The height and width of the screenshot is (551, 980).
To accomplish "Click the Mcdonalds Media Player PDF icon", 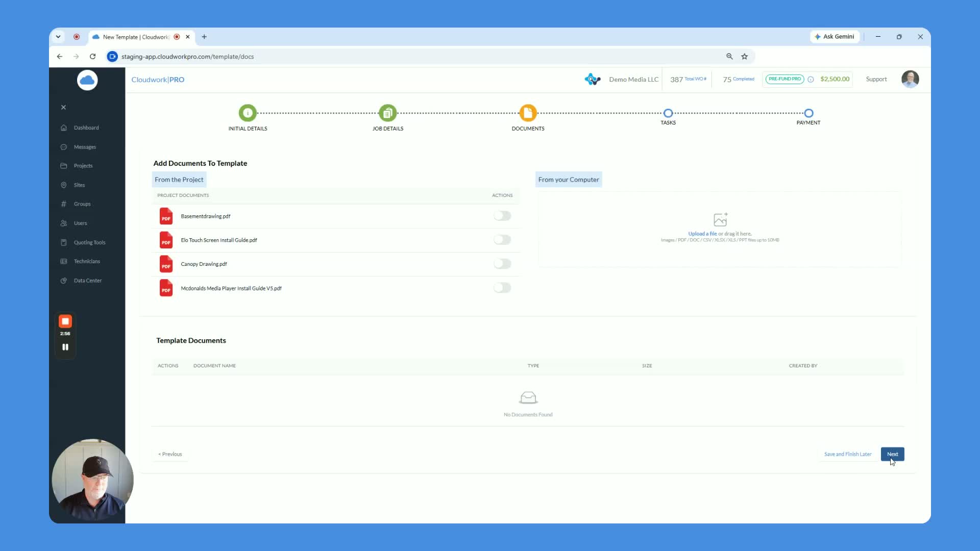I will point(166,288).
